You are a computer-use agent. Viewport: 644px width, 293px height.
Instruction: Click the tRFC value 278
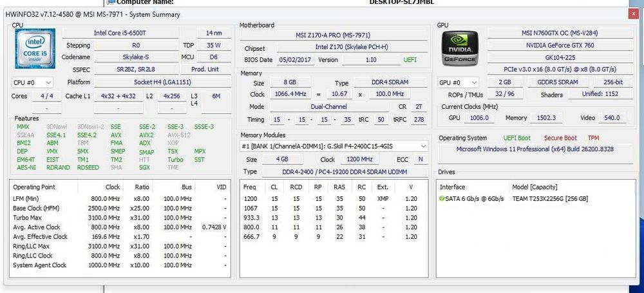(419, 120)
